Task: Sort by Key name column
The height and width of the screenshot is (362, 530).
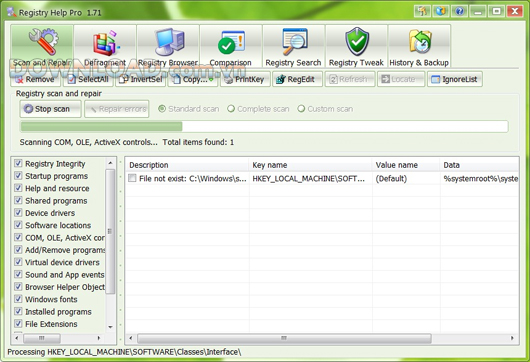Action: click(x=311, y=165)
